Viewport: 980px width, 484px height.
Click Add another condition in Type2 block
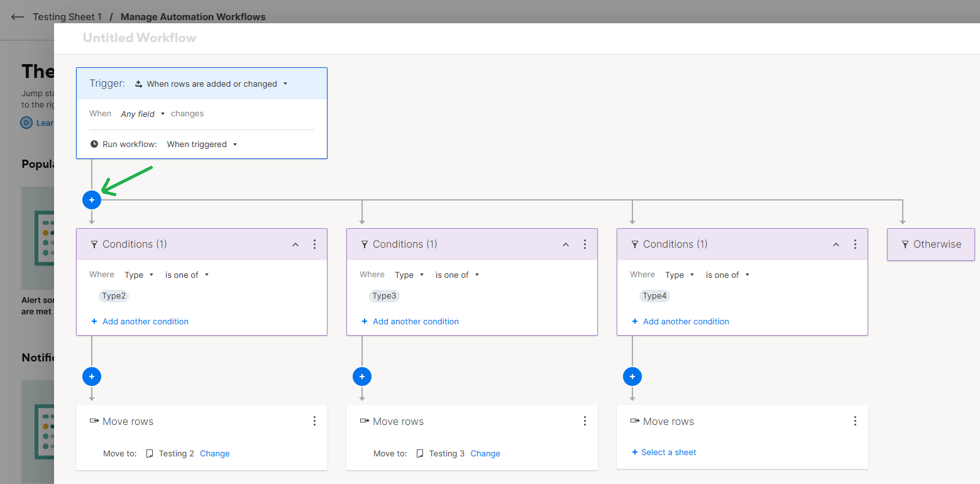145,321
